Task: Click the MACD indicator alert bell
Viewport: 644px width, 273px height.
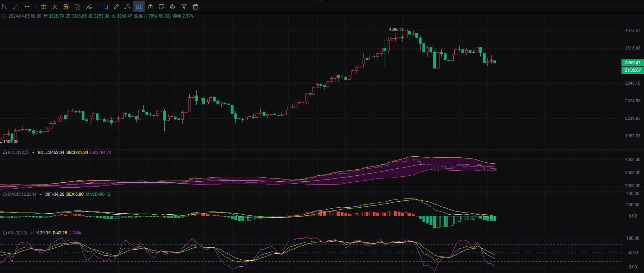Action: click(5, 194)
